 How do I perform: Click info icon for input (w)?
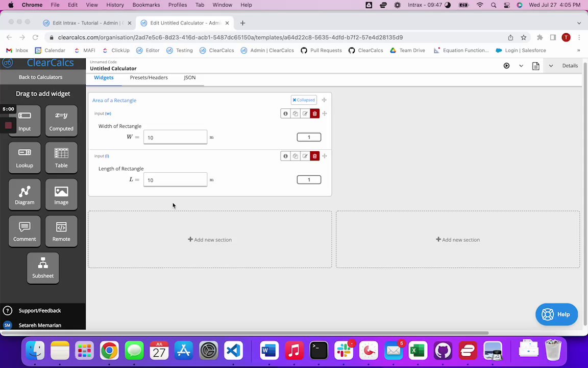[285, 113]
